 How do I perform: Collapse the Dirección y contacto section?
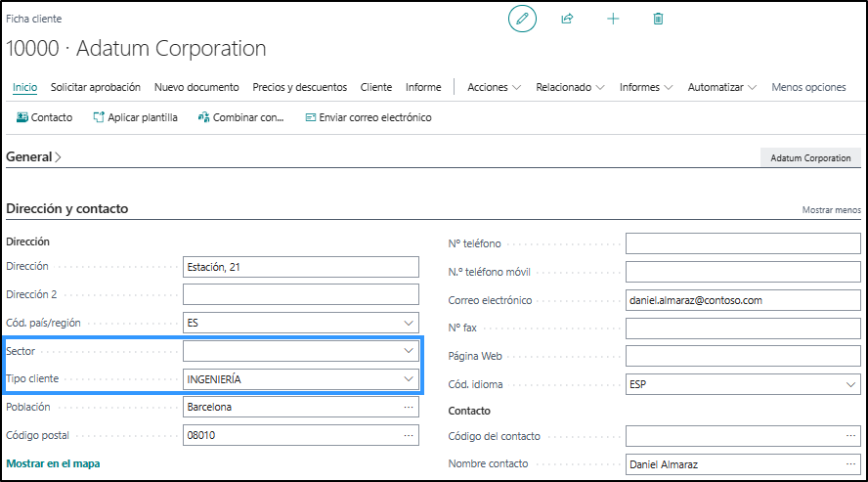click(x=67, y=208)
